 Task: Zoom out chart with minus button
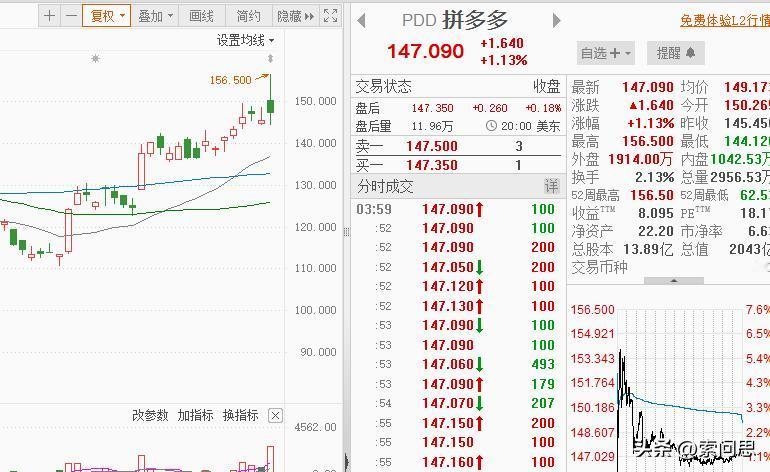[71, 16]
